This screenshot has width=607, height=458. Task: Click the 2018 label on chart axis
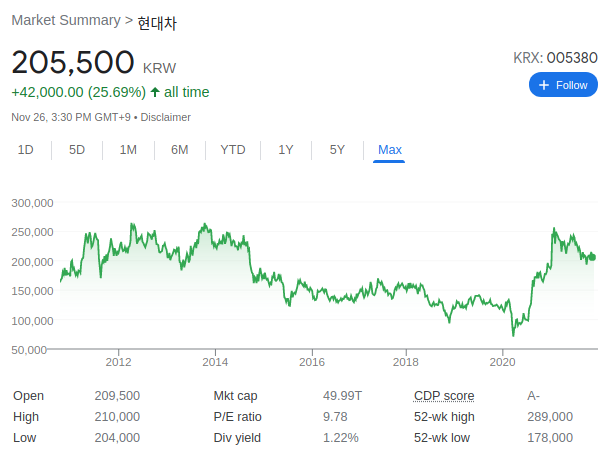click(406, 362)
